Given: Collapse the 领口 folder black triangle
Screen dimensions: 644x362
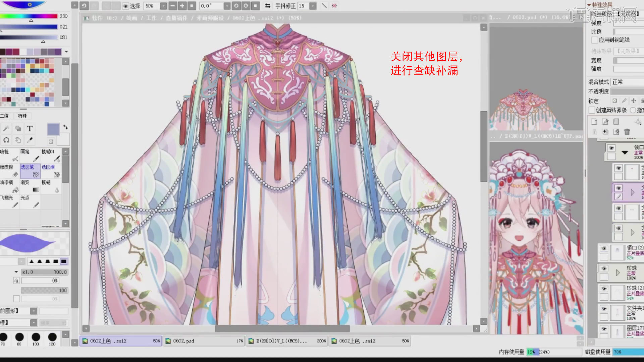Looking at the screenshot, I should [625, 153].
